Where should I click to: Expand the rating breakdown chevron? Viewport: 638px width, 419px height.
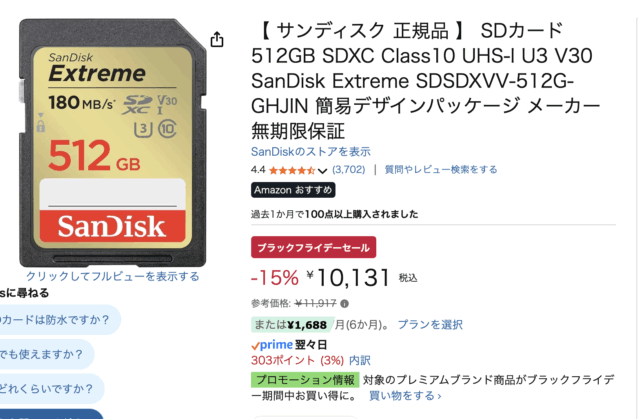coord(322,171)
